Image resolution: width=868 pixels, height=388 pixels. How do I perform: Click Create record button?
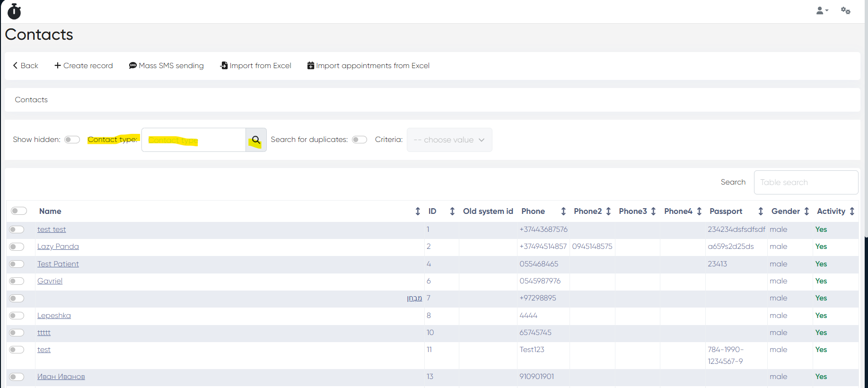click(84, 66)
